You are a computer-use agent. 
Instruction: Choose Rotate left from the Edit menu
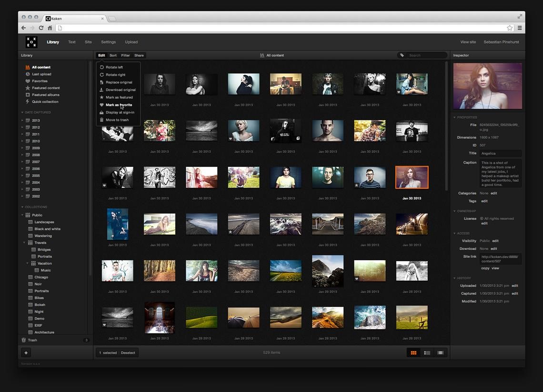114,68
